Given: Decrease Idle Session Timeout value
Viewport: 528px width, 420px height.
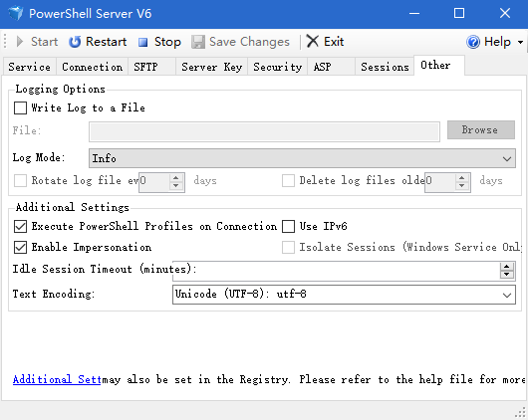Looking at the screenshot, I should point(507,275).
